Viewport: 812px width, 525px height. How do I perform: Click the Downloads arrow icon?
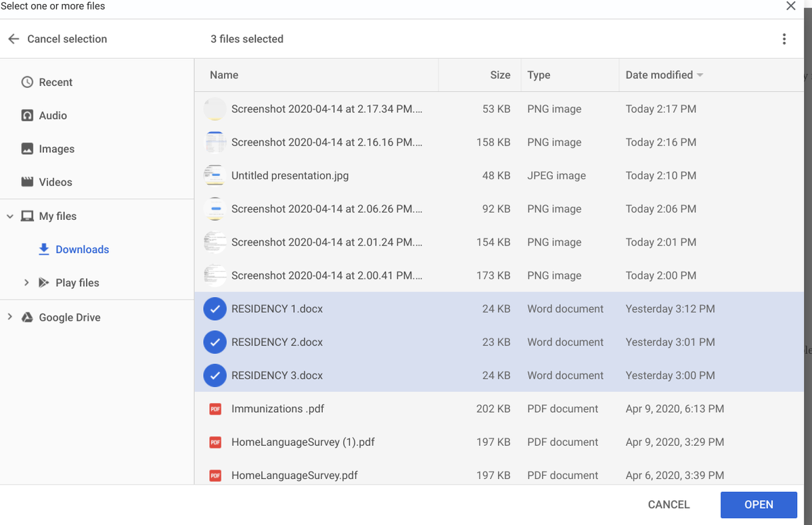(x=44, y=249)
